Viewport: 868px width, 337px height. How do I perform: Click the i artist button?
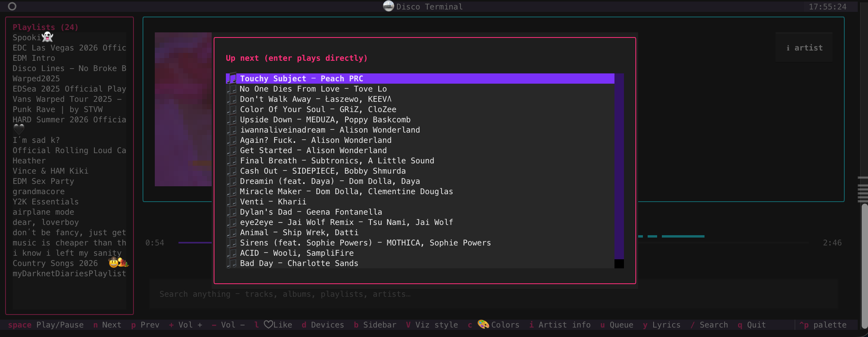pyautogui.click(x=804, y=47)
